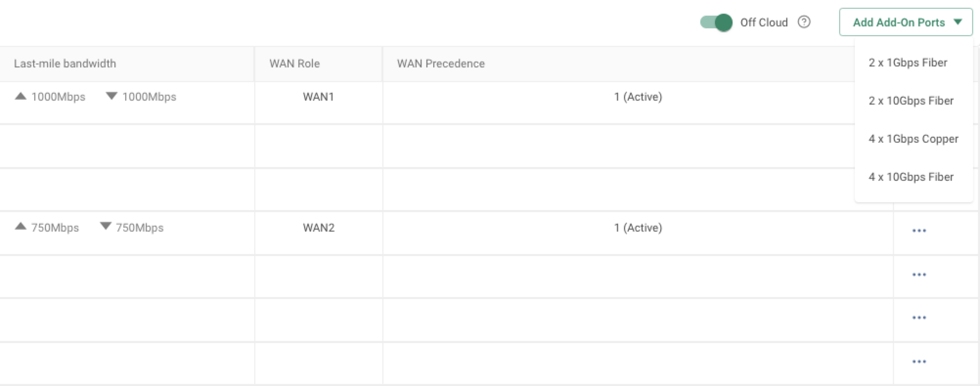Click the Add Add-On Ports dropdown arrow
980x386 pixels.
(x=958, y=22)
